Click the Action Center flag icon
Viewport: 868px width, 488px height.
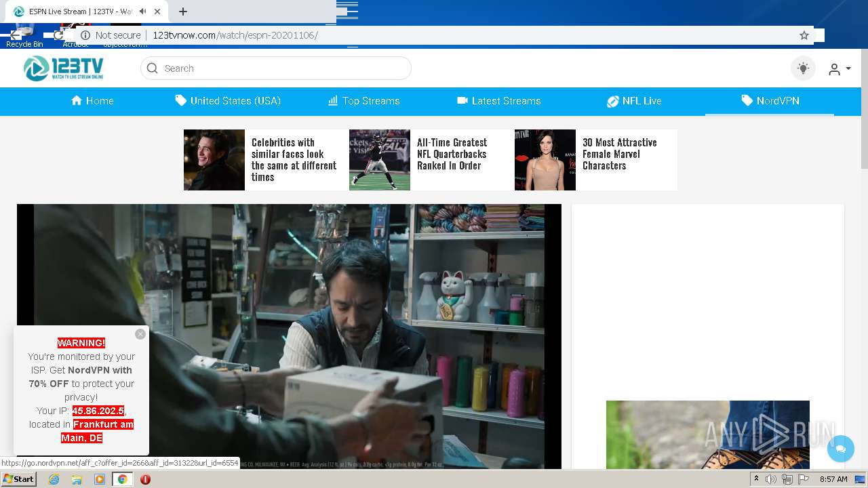[x=804, y=479]
